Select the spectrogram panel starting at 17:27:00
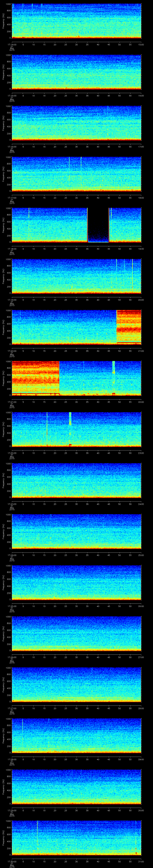153x868 pixels. pyautogui.click(x=76, y=685)
